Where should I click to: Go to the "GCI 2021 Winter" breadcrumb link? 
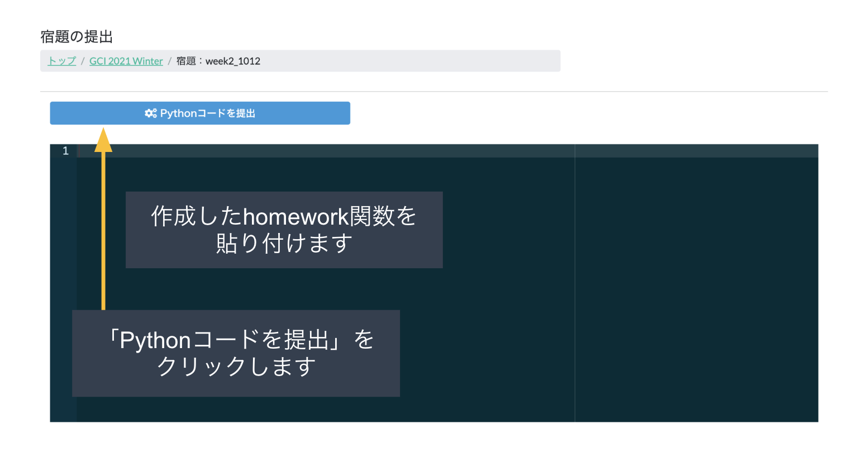(126, 61)
